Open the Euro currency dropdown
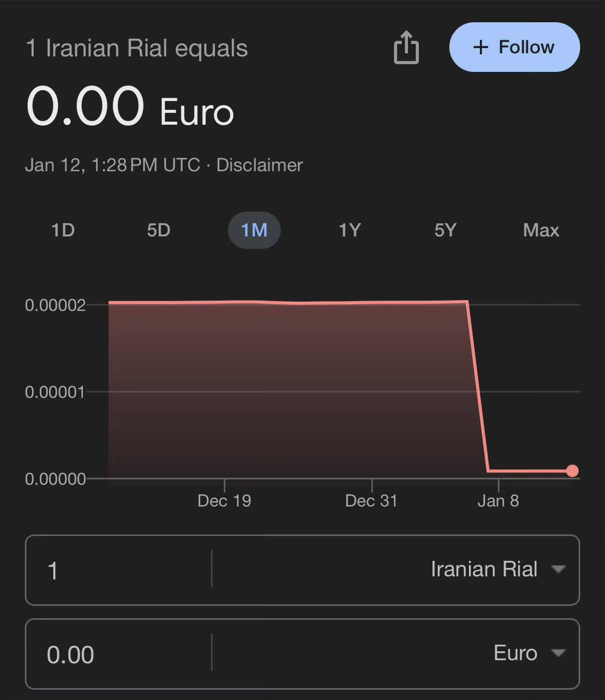This screenshot has height=700, width=605. 528,653
